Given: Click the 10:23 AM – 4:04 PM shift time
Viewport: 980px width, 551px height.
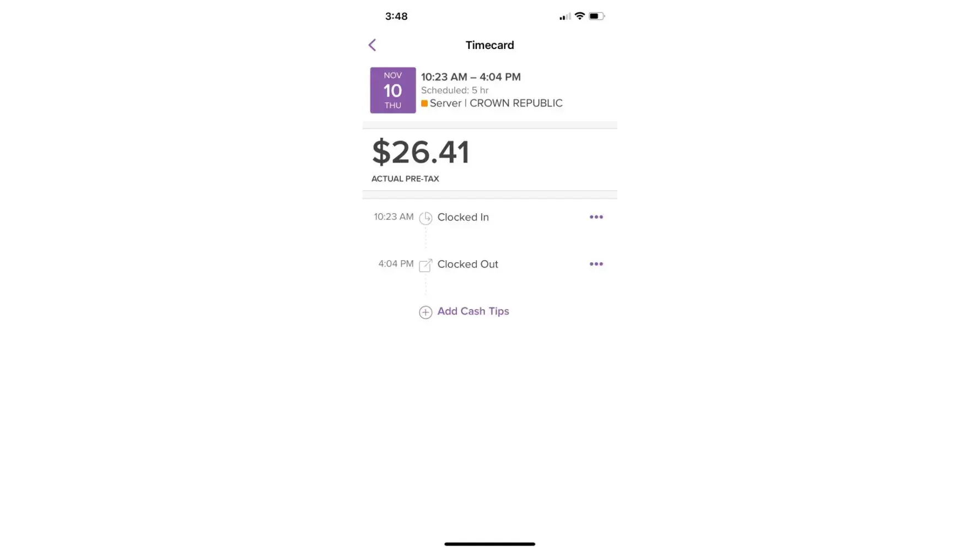Looking at the screenshot, I should click(x=471, y=77).
